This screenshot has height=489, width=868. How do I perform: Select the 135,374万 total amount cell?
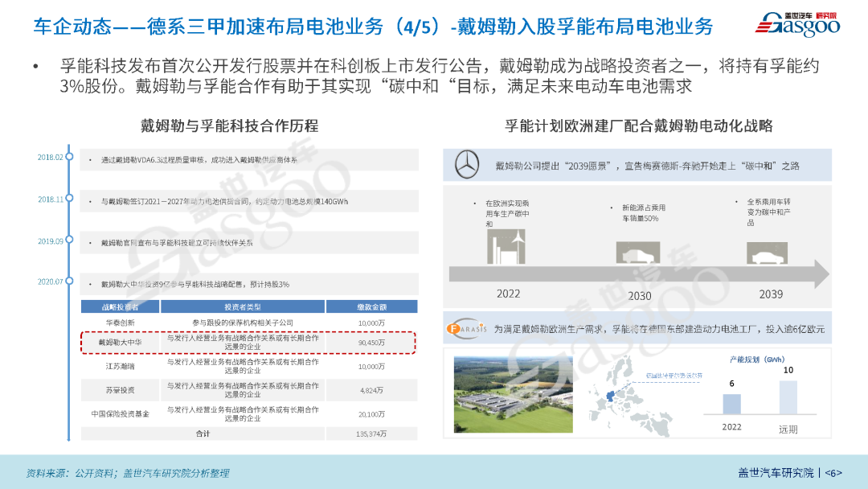pos(371,434)
